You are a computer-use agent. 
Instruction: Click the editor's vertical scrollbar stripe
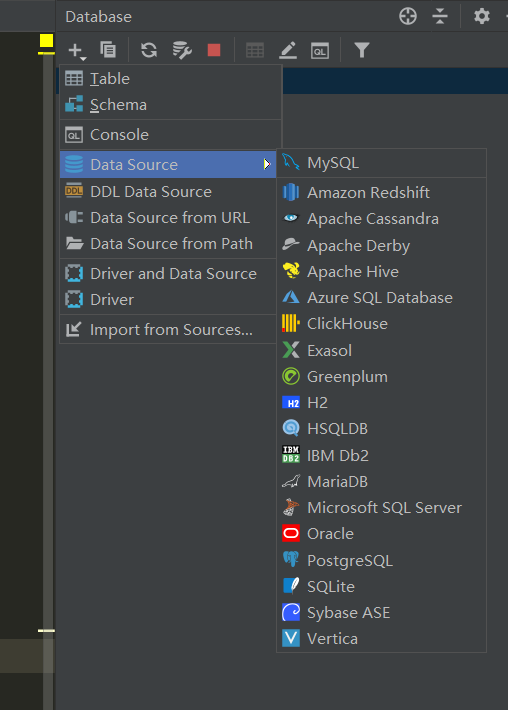point(48,362)
